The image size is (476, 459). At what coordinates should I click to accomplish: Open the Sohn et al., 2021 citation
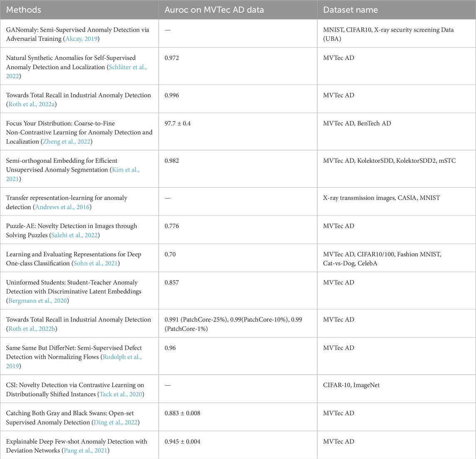click(96, 263)
